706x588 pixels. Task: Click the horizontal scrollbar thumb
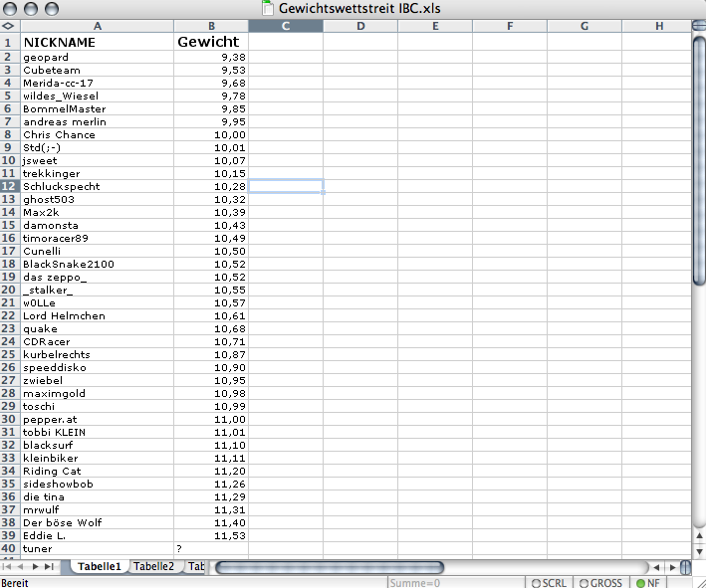329,567
